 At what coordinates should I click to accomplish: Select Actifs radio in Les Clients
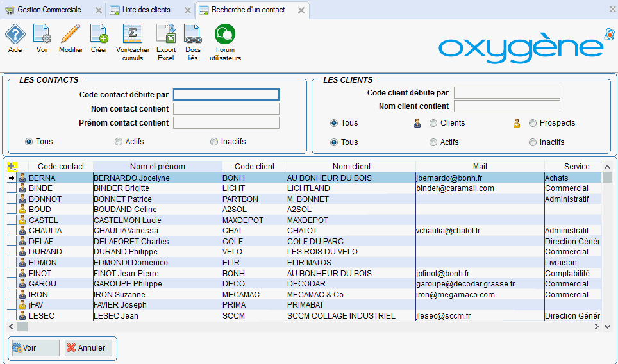tap(433, 142)
